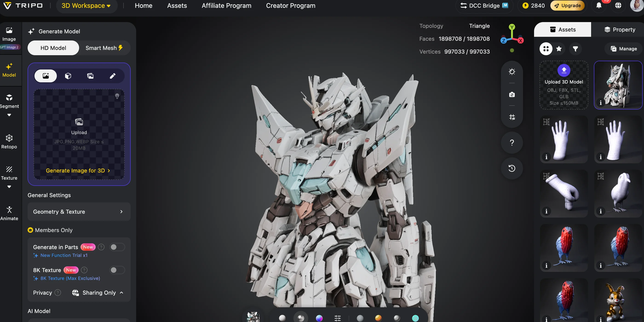Select the teal material sphere
The image size is (644, 322).
[415, 318]
